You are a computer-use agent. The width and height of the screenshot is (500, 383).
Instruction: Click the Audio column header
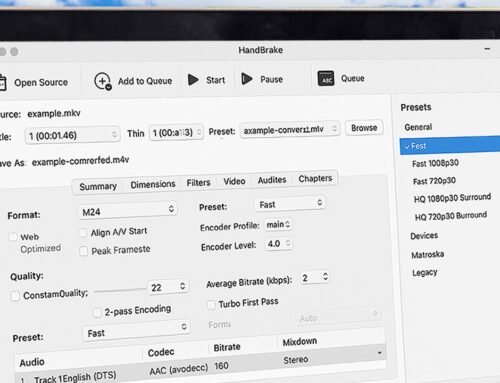[32, 362]
